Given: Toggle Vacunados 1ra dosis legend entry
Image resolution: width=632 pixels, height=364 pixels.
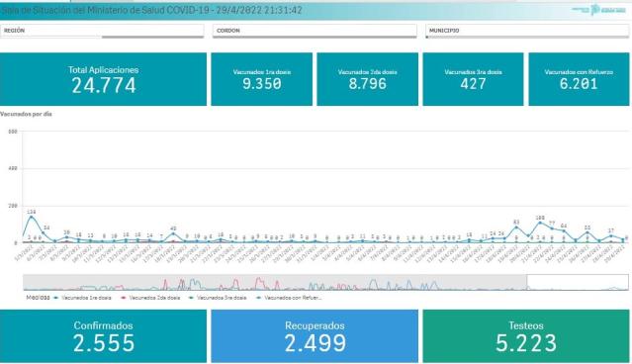Looking at the screenshot, I should (83, 298).
